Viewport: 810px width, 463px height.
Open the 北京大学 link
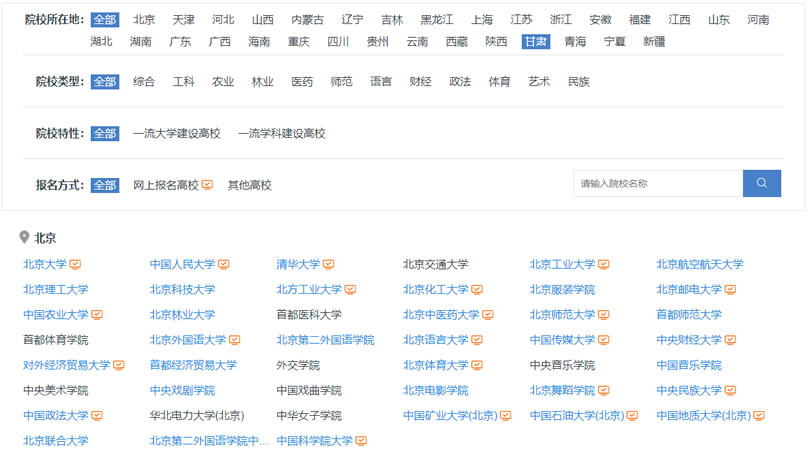45,264
